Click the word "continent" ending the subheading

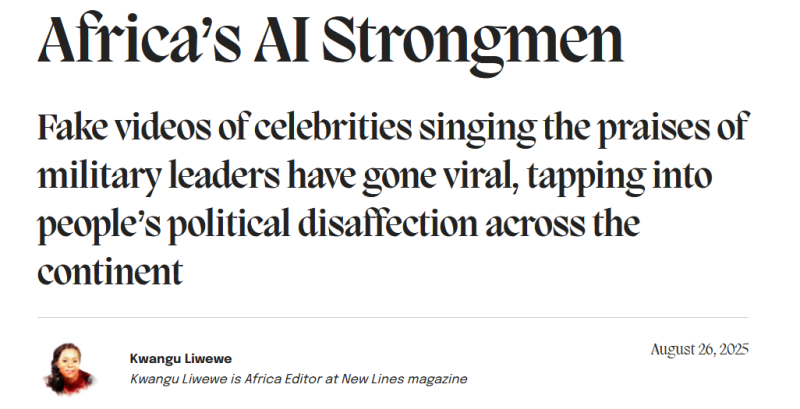pos(110,270)
